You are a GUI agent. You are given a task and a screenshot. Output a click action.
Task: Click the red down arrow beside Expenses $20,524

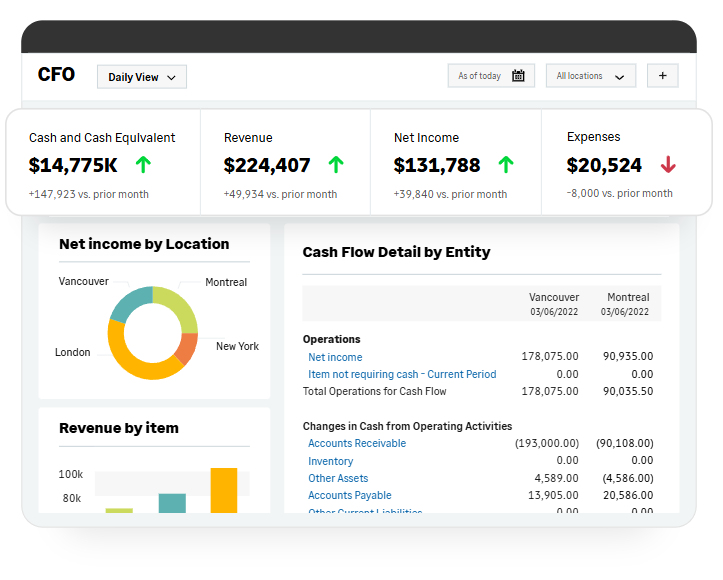[668, 165]
